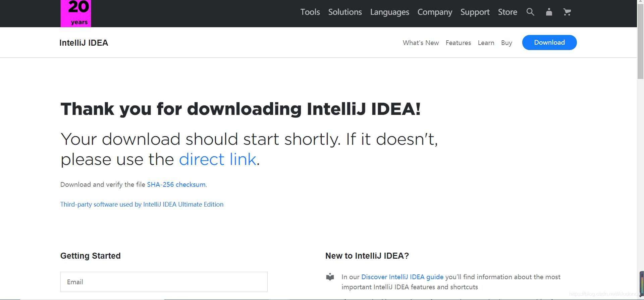Screen dimensions: 644x300
Task: Open the Store menu
Action: 507,12
